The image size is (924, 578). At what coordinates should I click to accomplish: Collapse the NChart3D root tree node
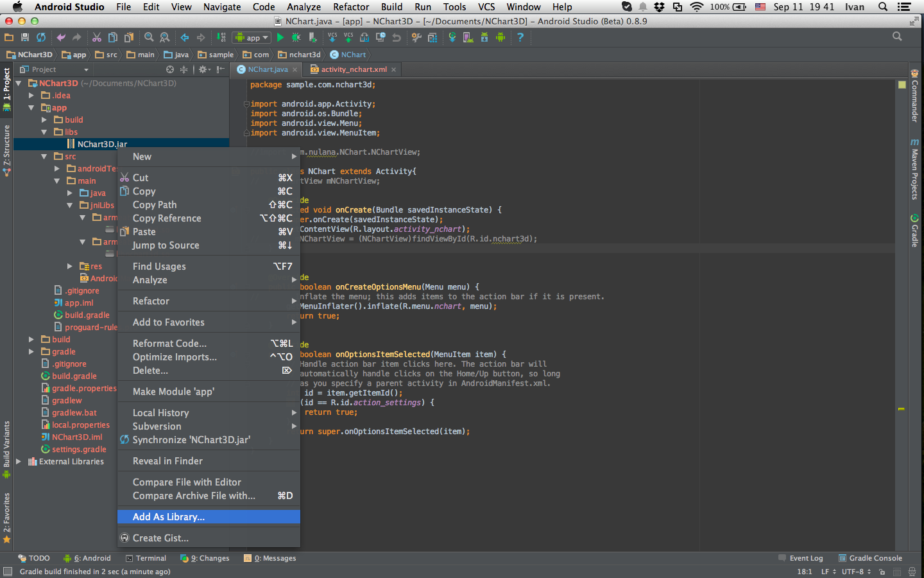[x=19, y=83]
